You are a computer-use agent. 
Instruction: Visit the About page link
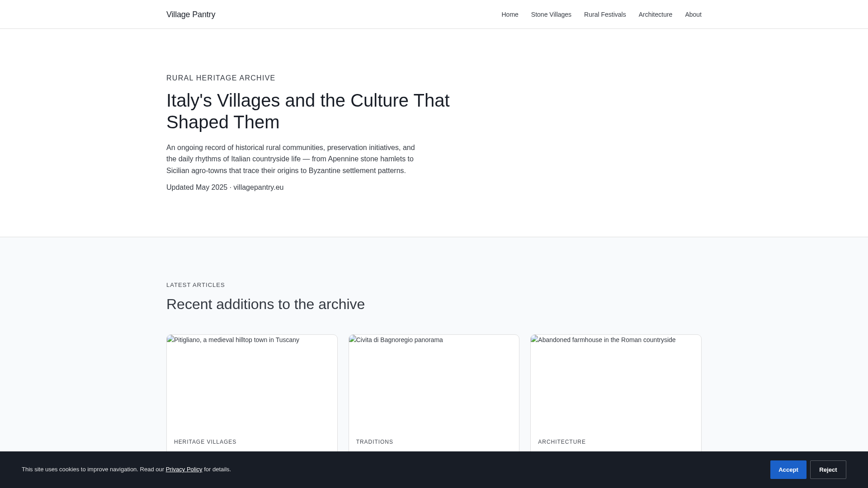pos(693,14)
